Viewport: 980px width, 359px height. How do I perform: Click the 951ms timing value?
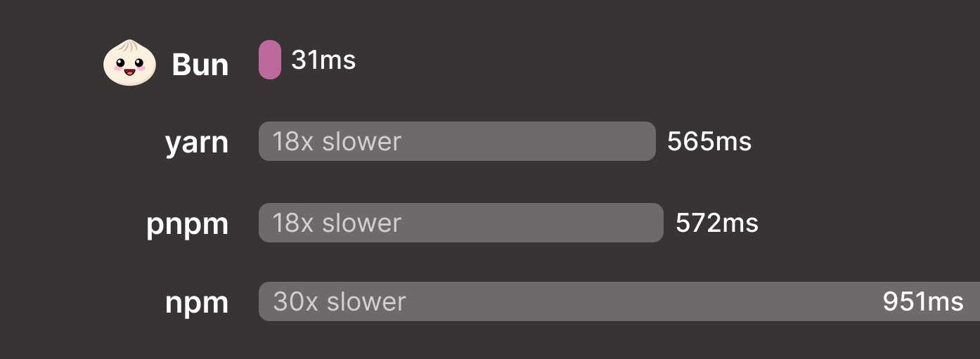pyautogui.click(x=922, y=301)
